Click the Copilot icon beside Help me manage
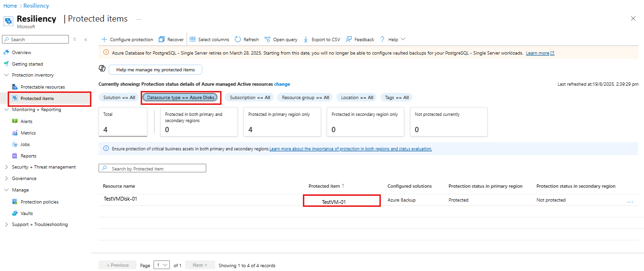Image resolution: width=644 pixels, height=271 pixels. click(102, 69)
